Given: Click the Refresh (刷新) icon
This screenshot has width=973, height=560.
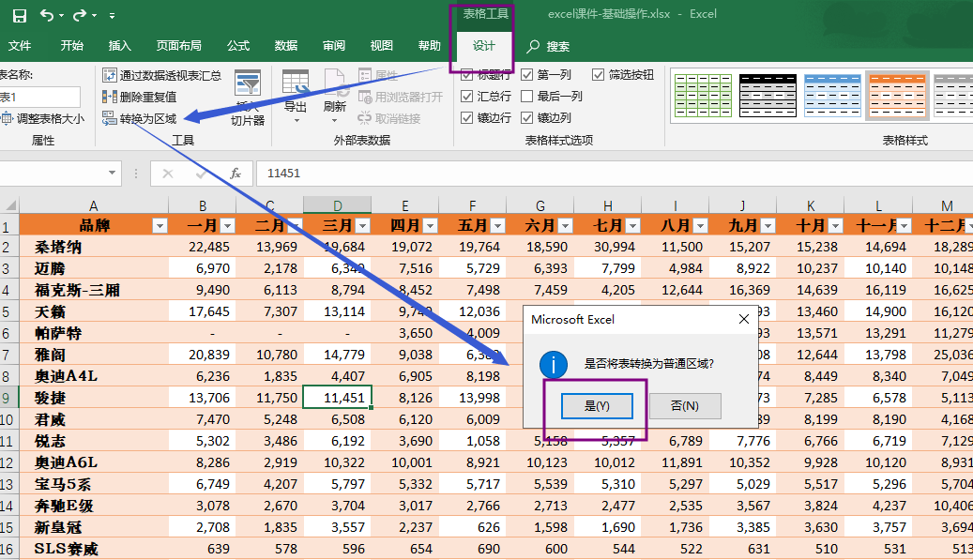Looking at the screenshot, I should click(334, 83).
